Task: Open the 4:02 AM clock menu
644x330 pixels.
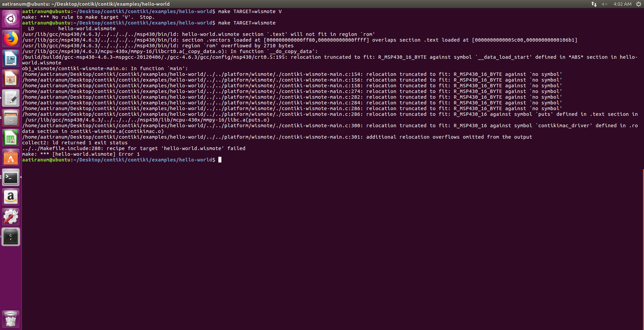Action: point(622,4)
